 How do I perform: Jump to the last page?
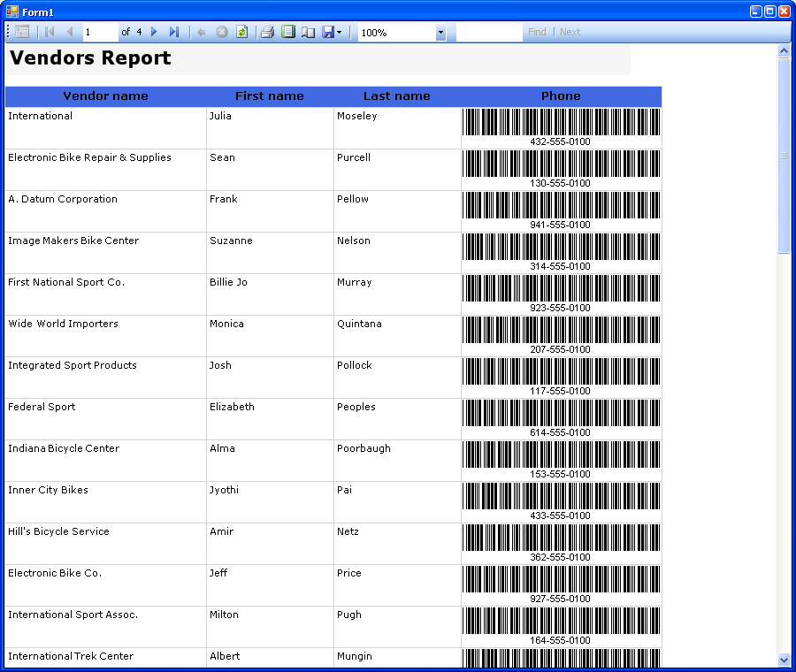173,32
